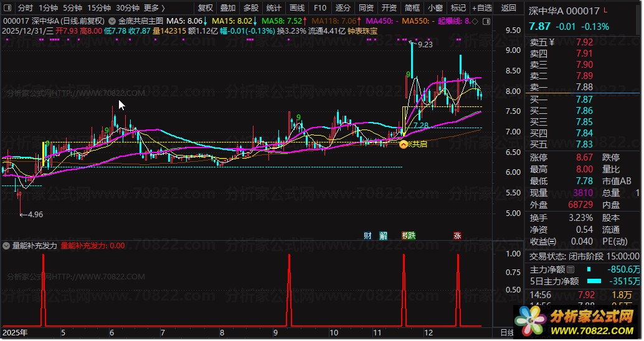Image resolution: width=644 pixels, height=341 pixels.
Task: Toggle the 简框 simple frame mode
Action: coord(412,8)
